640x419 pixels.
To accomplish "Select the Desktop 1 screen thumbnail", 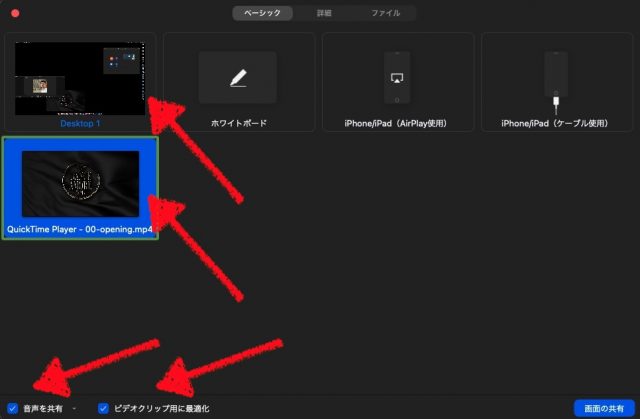I will [x=80, y=78].
